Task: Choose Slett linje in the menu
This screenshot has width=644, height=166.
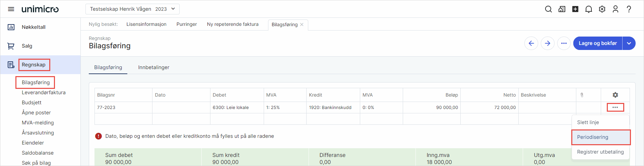Action: (x=600, y=122)
